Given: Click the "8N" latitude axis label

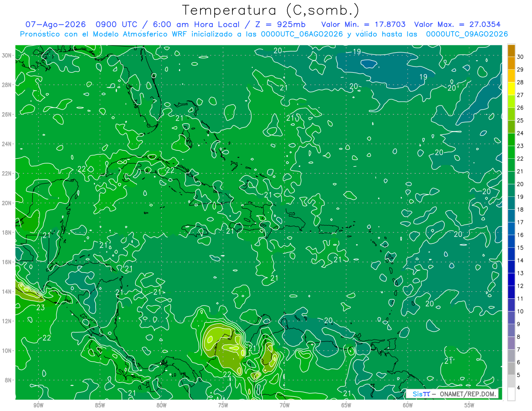Looking at the screenshot, I should point(9,380).
